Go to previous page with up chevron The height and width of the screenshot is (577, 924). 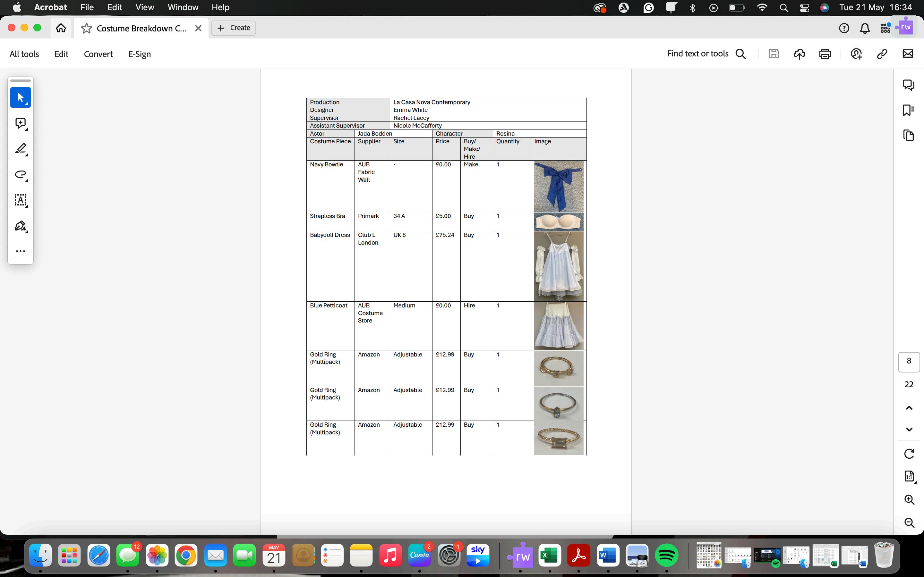tap(909, 408)
